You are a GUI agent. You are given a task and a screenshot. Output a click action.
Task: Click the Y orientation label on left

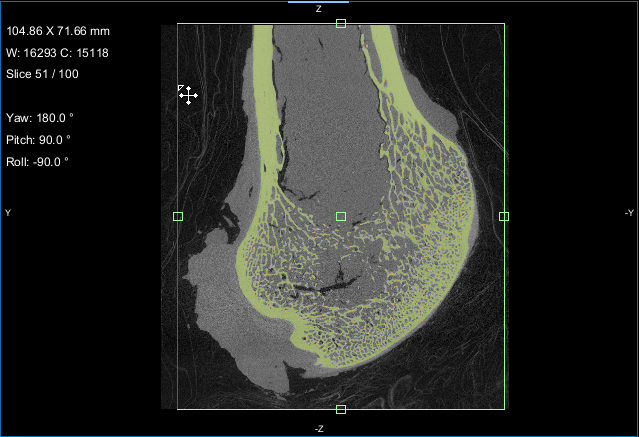pyautogui.click(x=8, y=213)
